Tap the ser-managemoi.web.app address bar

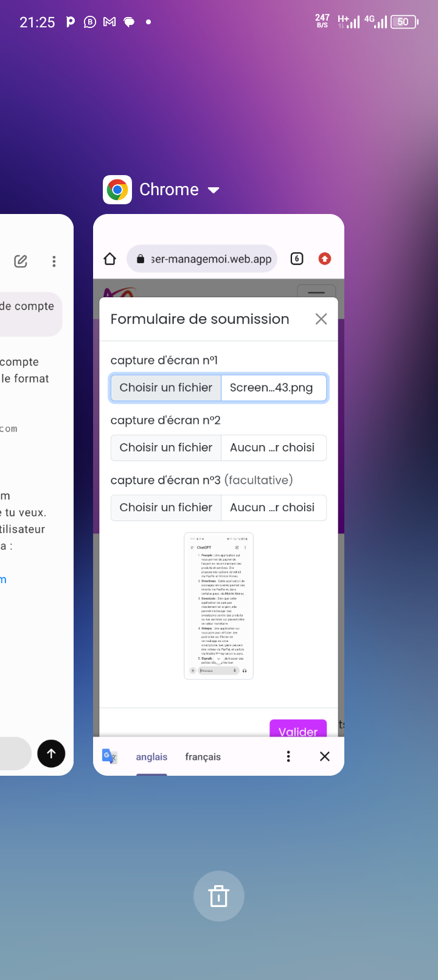point(203,259)
